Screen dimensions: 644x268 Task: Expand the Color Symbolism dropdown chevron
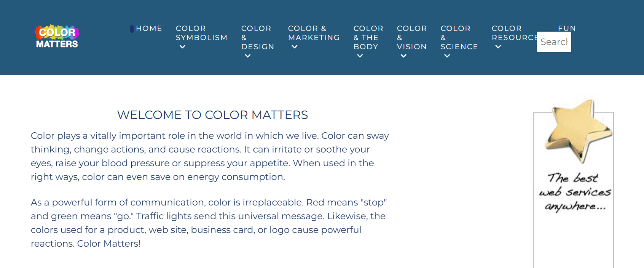pyautogui.click(x=182, y=47)
